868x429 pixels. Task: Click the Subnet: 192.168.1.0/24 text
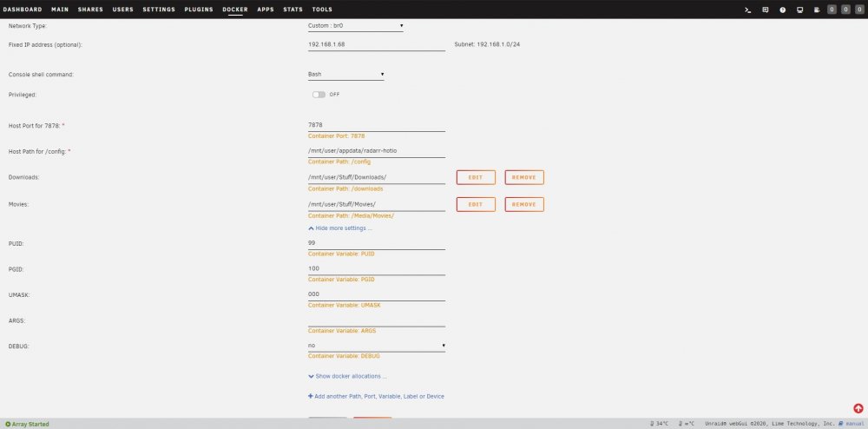coord(487,44)
